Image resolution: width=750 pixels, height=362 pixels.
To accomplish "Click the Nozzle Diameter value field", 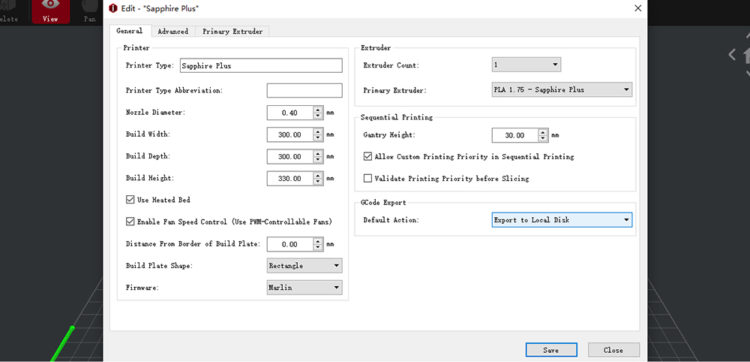I will tap(290, 113).
